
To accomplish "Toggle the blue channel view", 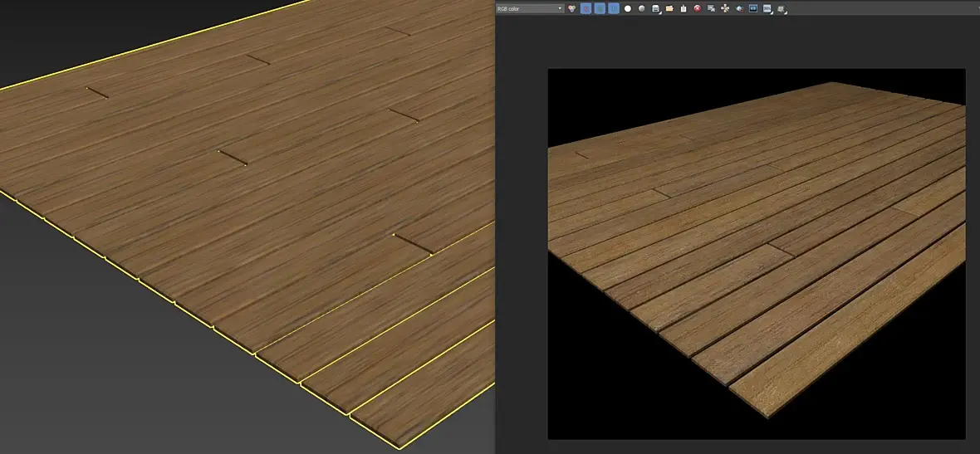I will (x=614, y=8).
